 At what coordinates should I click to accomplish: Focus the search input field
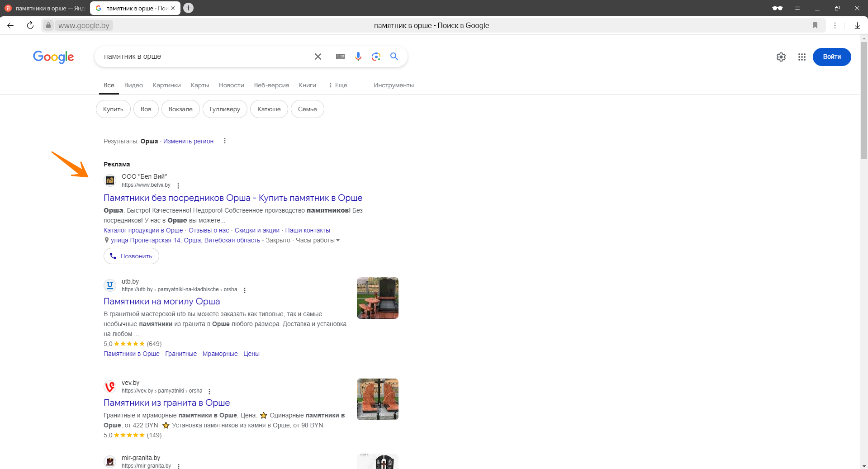tap(206, 57)
